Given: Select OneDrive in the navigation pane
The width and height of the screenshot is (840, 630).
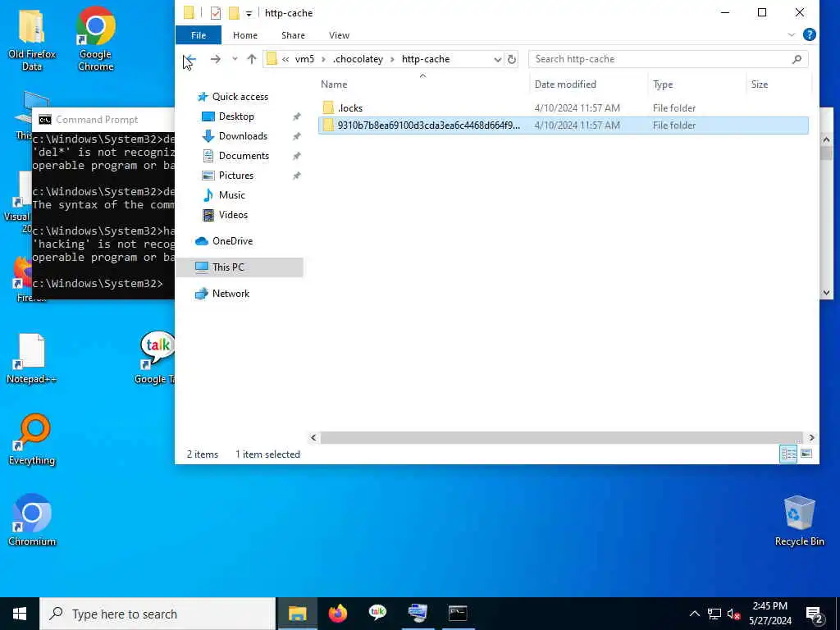Looking at the screenshot, I should click(232, 241).
